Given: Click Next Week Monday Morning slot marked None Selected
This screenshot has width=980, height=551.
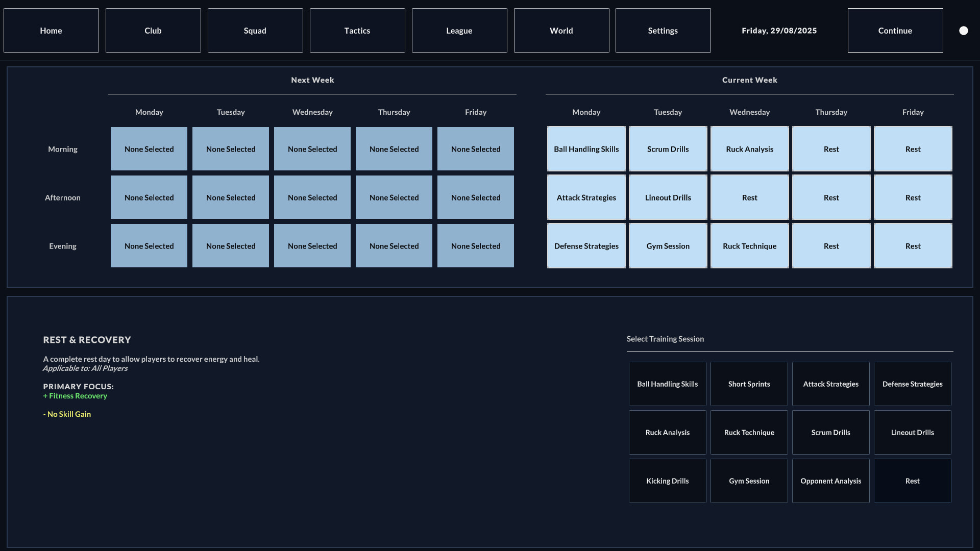Looking at the screenshot, I should click(149, 148).
